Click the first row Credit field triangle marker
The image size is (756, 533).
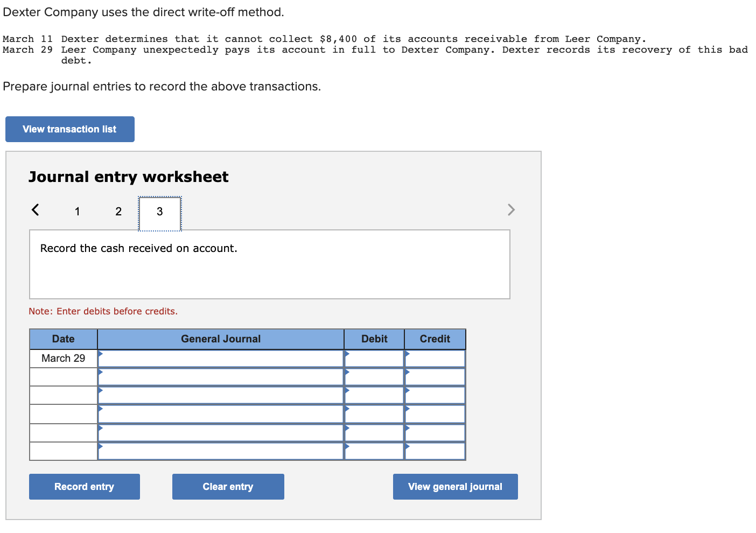click(x=408, y=357)
